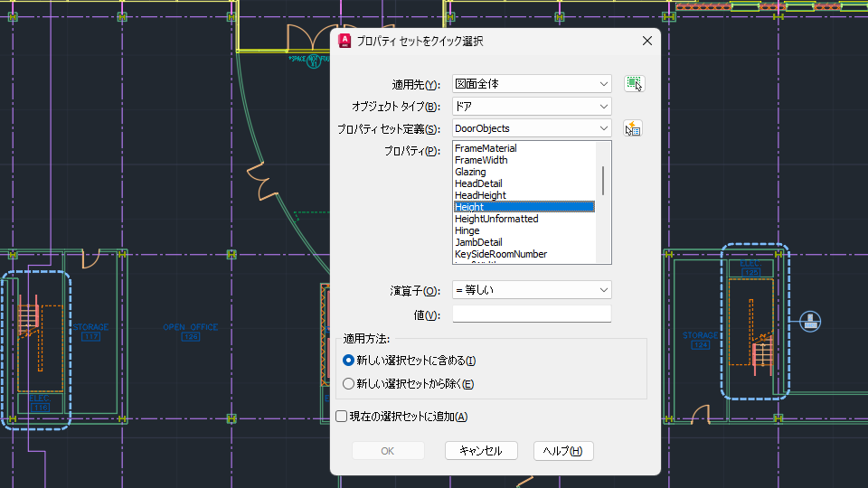Expand the プロパティ セット定義 DoorObjects dropdown
Image resolution: width=868 pixels, height=488 pixels.
coord(532,128)
